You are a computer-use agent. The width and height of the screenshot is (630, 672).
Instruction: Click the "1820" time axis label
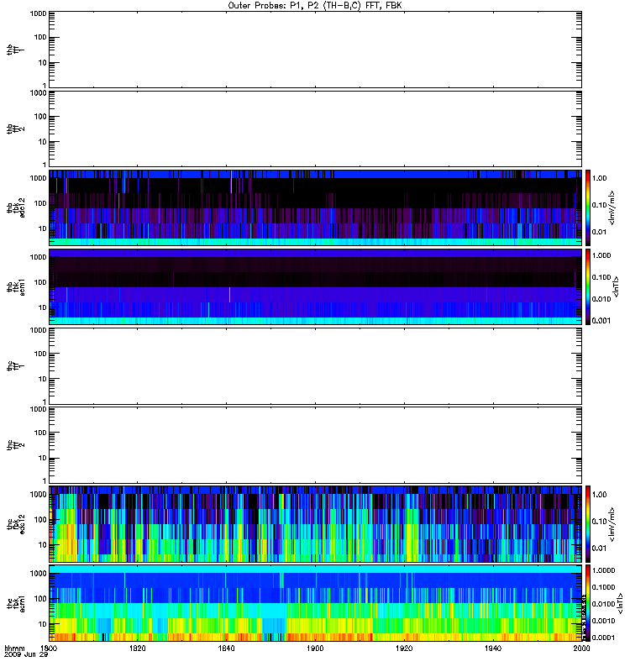coord(137,648)
